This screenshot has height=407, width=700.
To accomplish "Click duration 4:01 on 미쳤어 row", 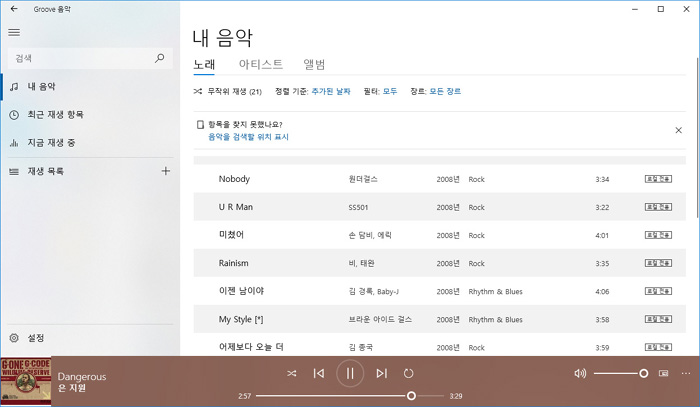I will click(x=602, y=236).
